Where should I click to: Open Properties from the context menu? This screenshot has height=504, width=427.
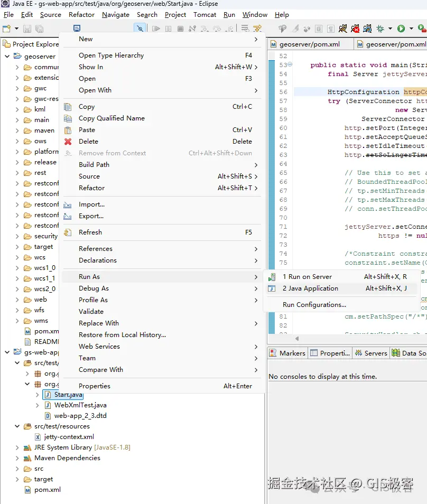pyautogui.click(x=162, y=386)
